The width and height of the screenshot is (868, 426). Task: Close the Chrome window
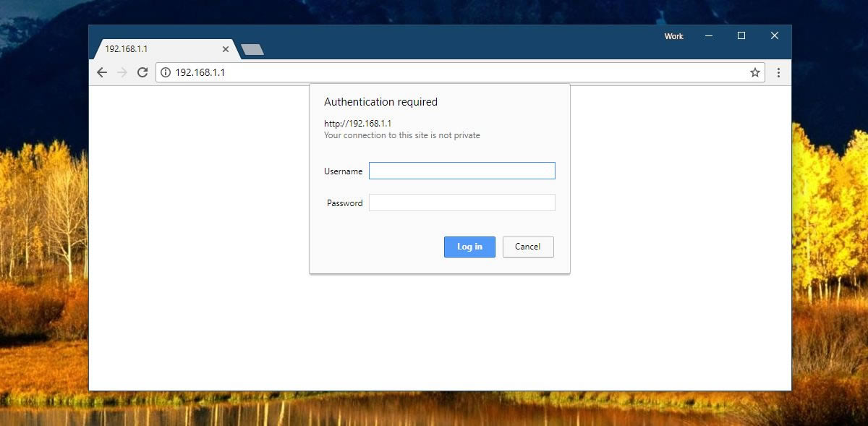tap(774, 35)
